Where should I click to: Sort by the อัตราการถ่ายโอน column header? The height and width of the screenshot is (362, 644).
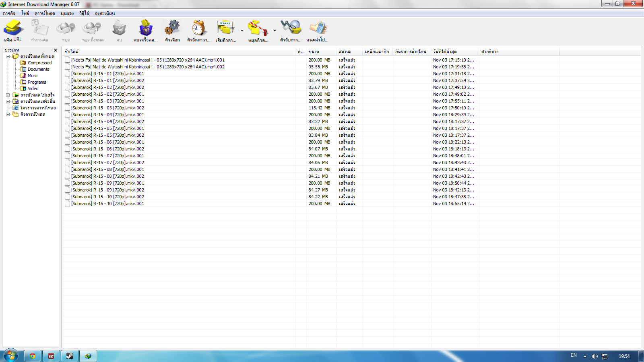click(412, 51)
